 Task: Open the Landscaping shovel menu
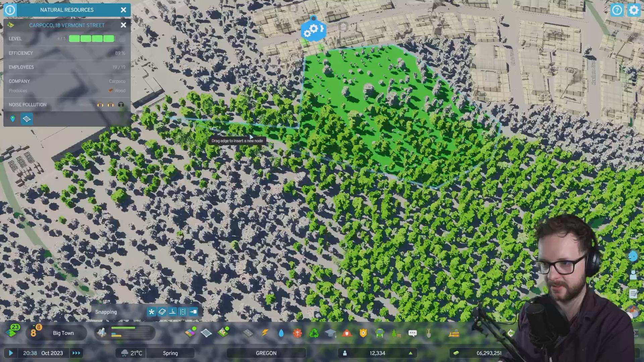pyautogui.click(x=429, y=333)
